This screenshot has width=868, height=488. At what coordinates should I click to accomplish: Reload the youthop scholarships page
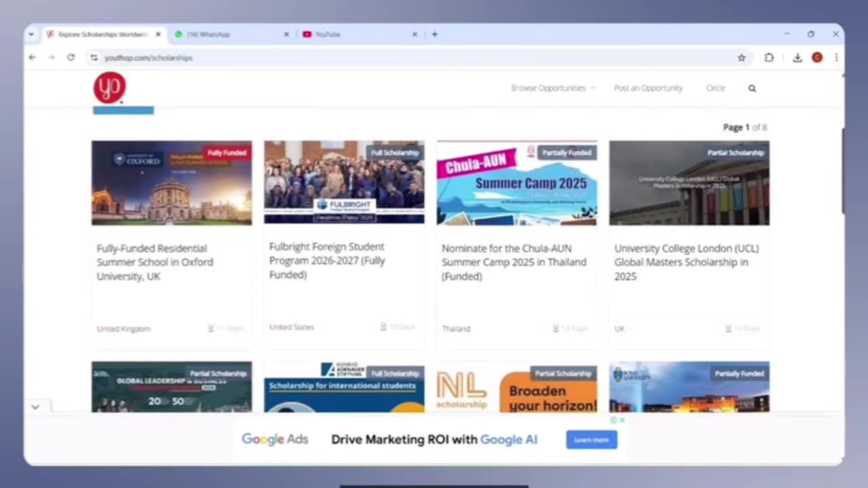[71, 58]
